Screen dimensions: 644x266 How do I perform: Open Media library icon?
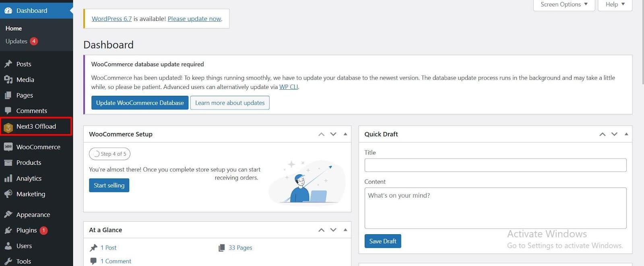pos(8,80)
